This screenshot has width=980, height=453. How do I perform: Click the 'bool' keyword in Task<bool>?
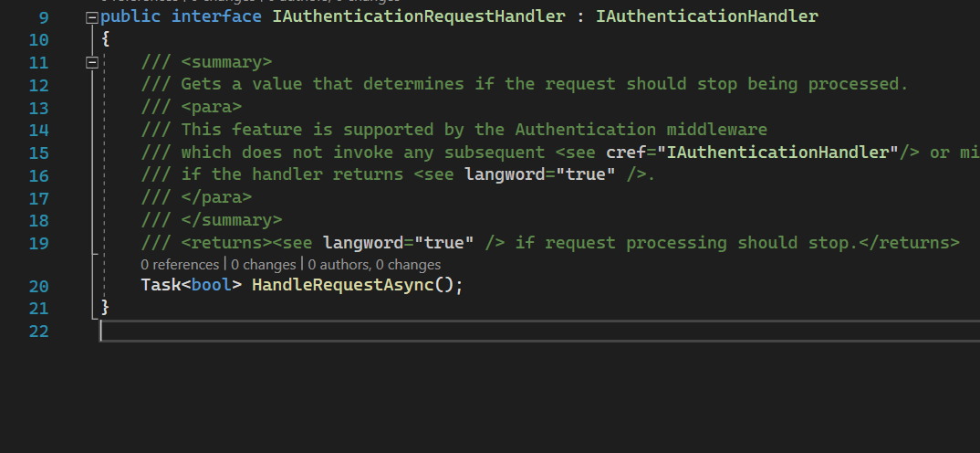coord(212,285)
